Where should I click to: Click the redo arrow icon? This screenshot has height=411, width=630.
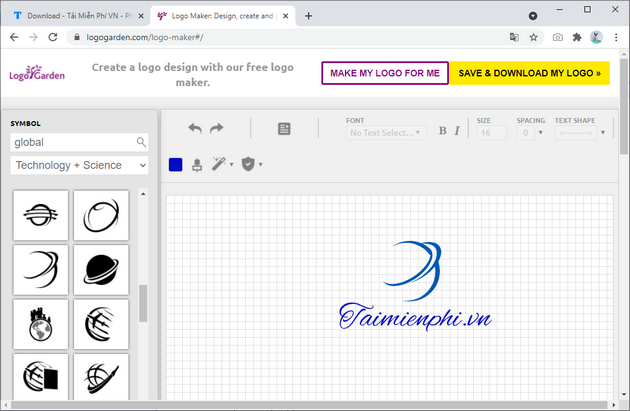pos(217,129)
